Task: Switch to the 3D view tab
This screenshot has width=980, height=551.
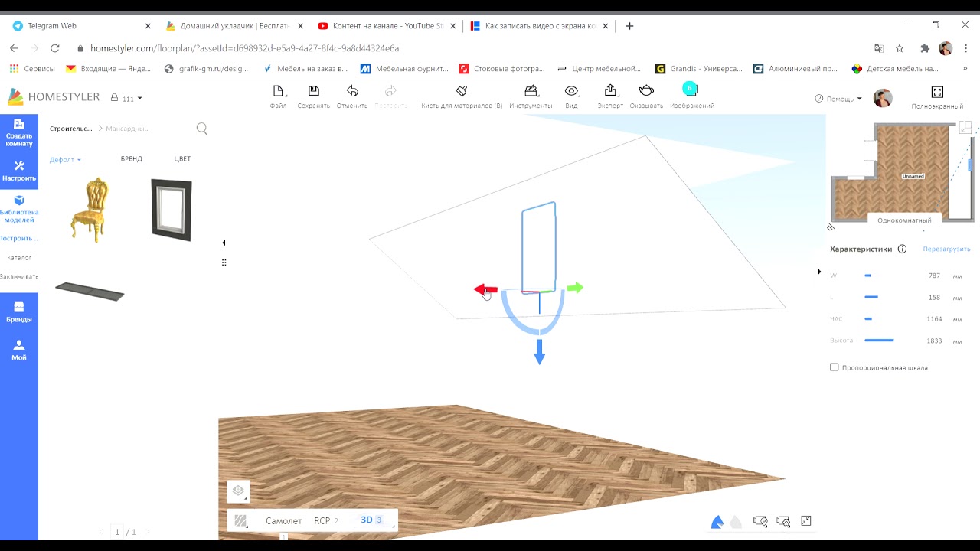Action: (371, 520)
